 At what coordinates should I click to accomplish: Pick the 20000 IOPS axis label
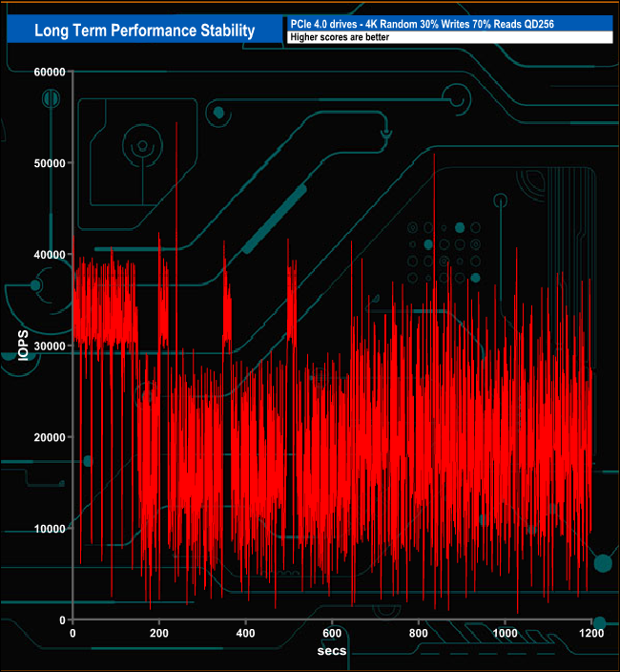tap(46, 437)
